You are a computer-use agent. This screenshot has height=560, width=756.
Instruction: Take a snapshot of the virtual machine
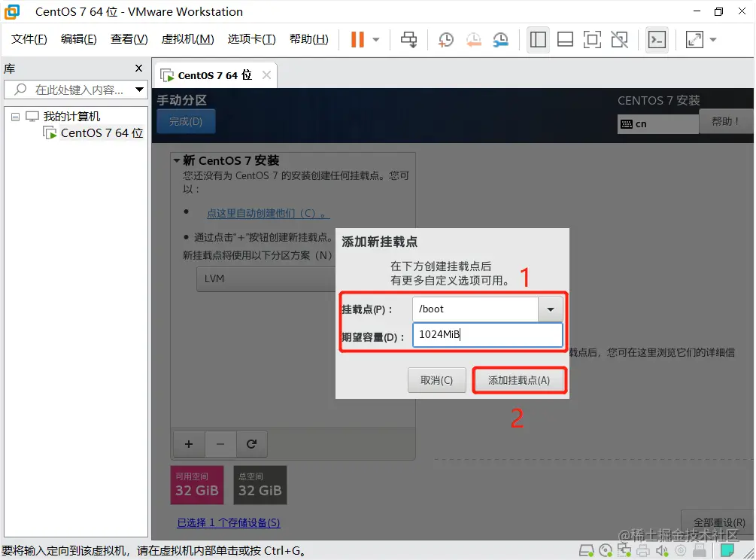tap(445, 39)
